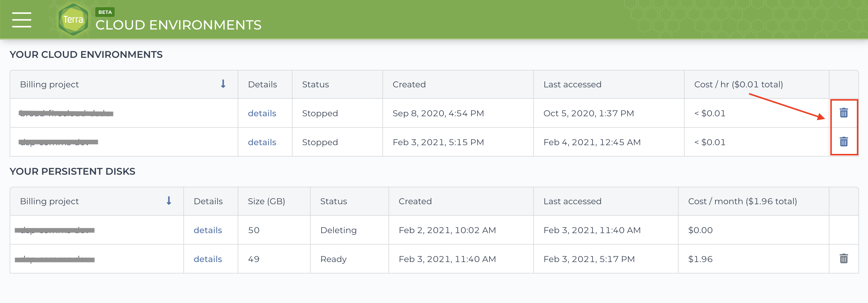868x303 pixels.
Task: Delete the cloud environment created Feb 3, 2021
Action: point(843,142)
